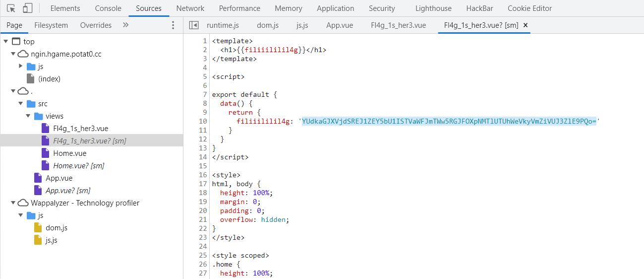Screen dimensions: 644x279
Task: Click the 'export default {' code line
Action: (x=244, y=94)
